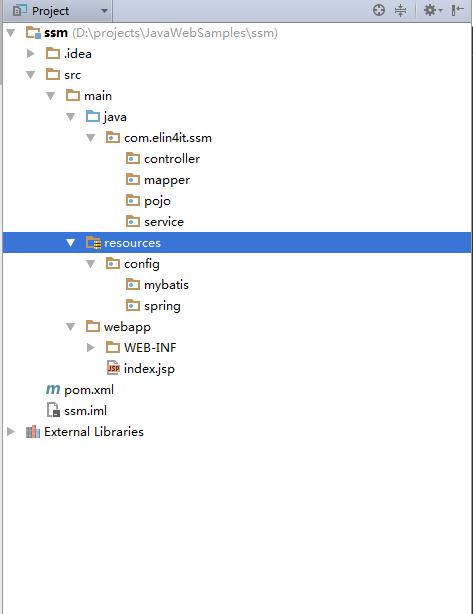Select the "ssm.iml" file name
This screenshot has width=473, height=614.
click(x=85, y=410)
